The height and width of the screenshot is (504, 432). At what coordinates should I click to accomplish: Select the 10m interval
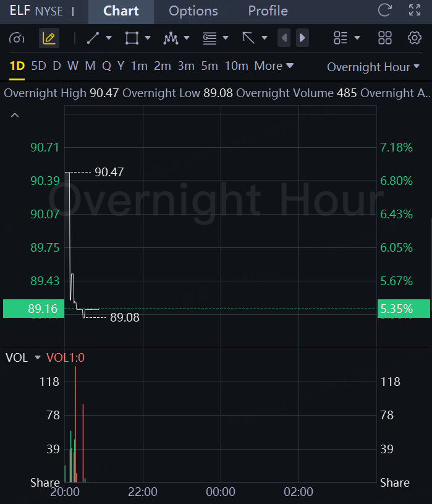(236, 66)
